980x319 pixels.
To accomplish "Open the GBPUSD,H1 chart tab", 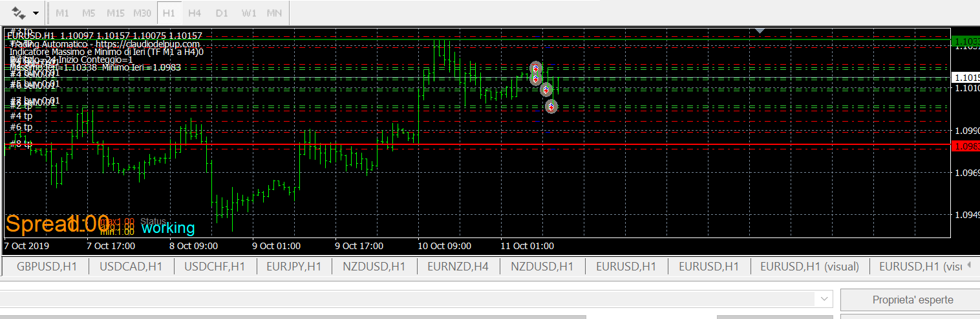I will click(47, 266).
